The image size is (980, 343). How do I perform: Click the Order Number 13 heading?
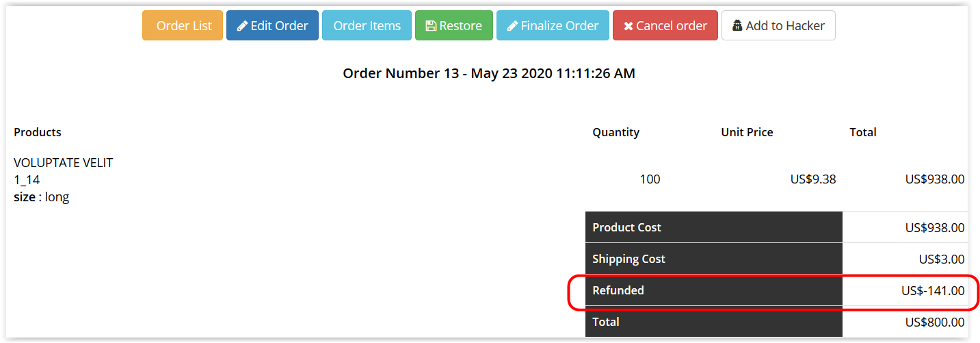coord(489,73)
